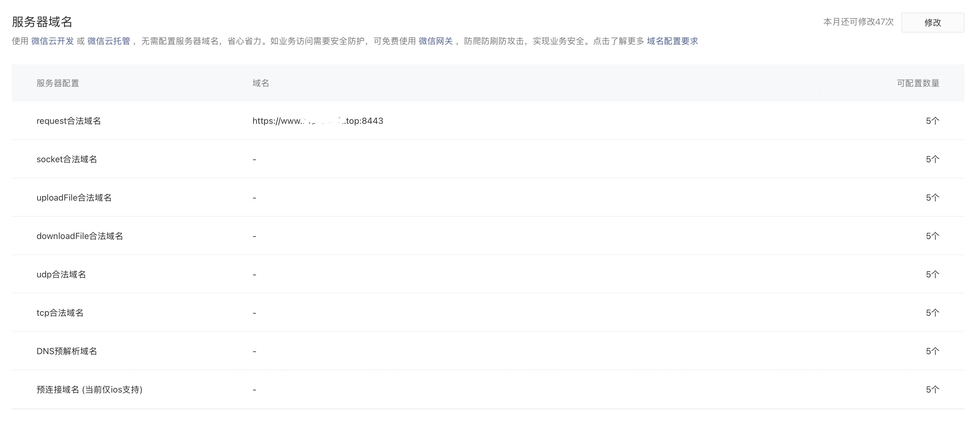Click the request合法域名 URL value
Screen dimensions: 980x421
point(318,121)
